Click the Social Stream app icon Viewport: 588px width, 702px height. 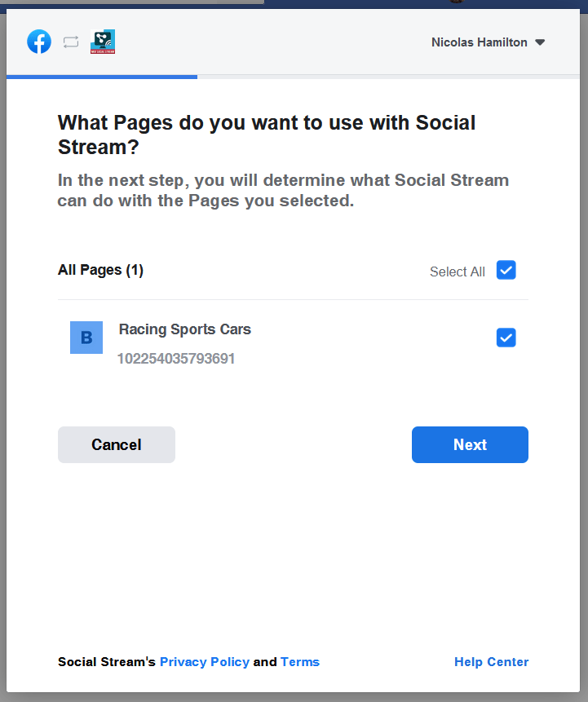103,42
